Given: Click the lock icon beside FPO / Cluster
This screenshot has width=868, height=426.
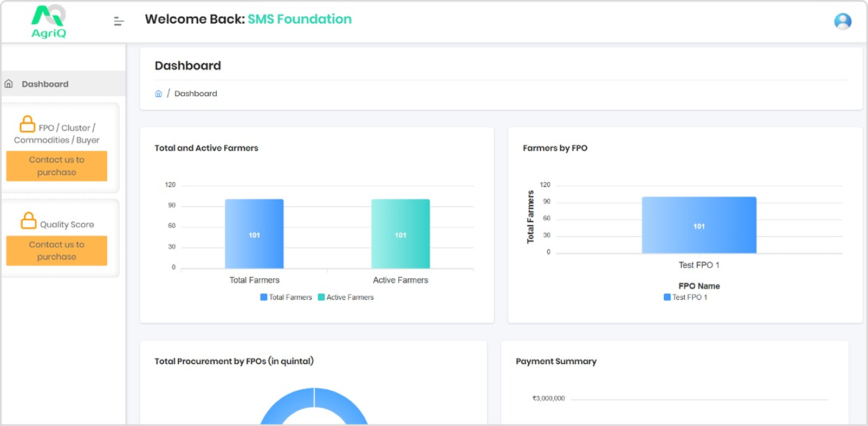Looking at the screenshot, I should (27, 124).
